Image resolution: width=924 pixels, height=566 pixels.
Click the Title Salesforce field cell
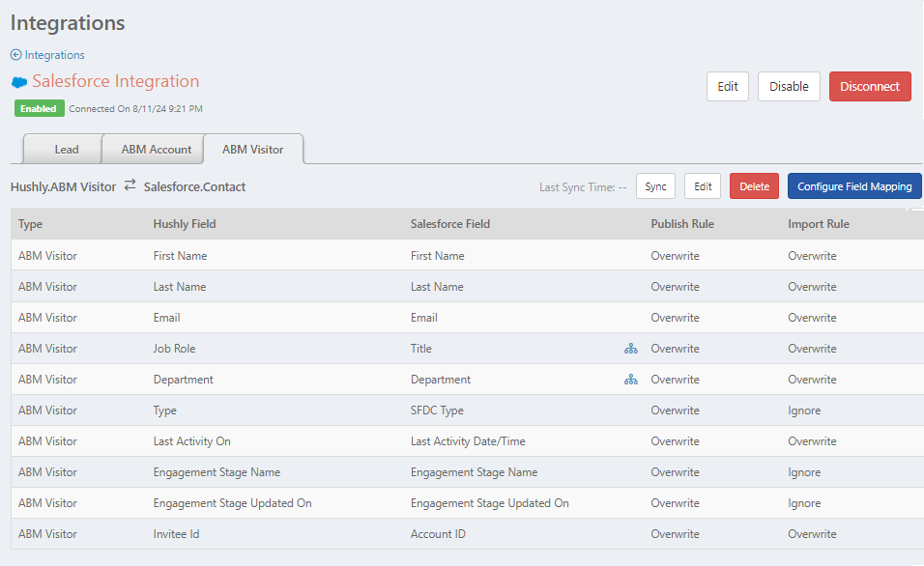click(x=420, y=349)
